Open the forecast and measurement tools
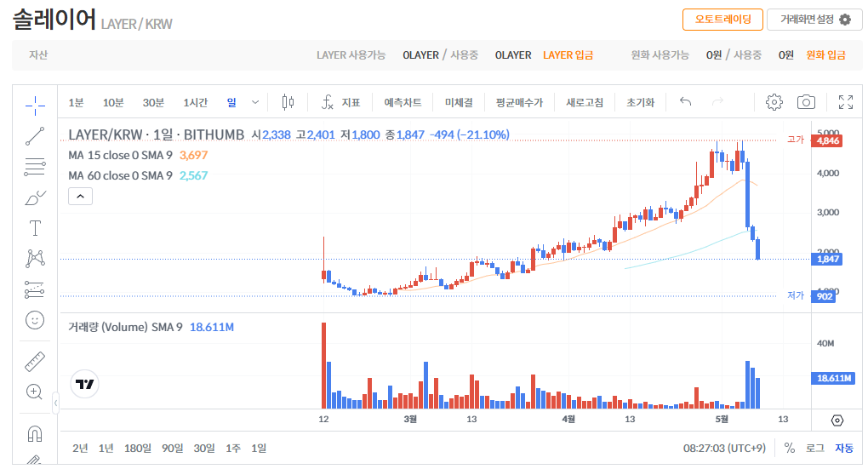Viewport: 868px width, 469px height. [35, 289]
